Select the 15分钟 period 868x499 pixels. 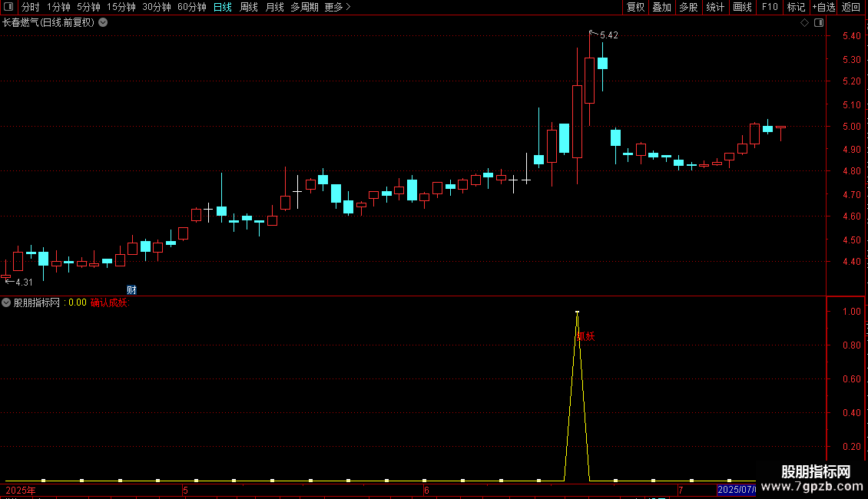click(121, 7)
